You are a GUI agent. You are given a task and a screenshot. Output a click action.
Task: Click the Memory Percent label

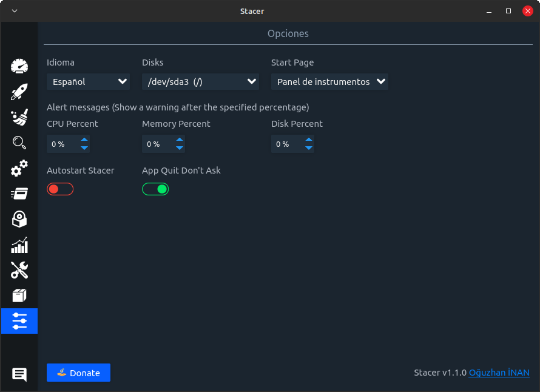point(176,124)
